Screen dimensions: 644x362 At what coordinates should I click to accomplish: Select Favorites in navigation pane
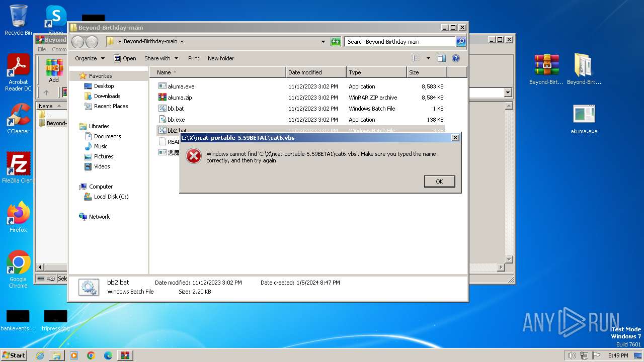coord(100,76)
